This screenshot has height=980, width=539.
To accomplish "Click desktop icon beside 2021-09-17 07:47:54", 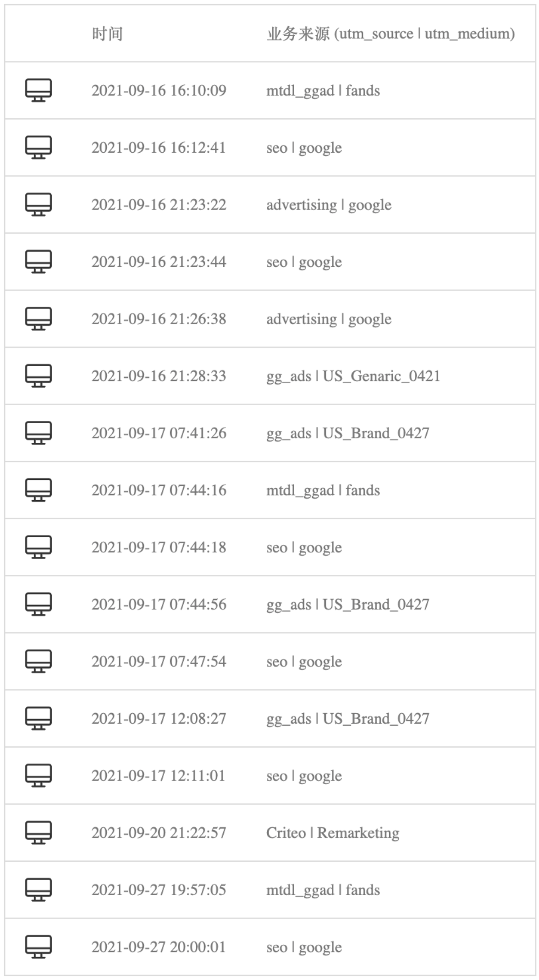I will point(38,661).
